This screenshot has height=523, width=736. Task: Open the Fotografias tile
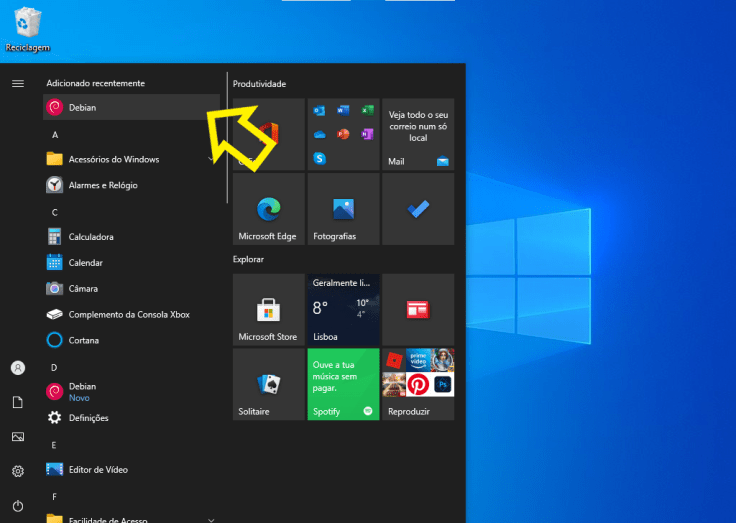[x=343, y=210]
